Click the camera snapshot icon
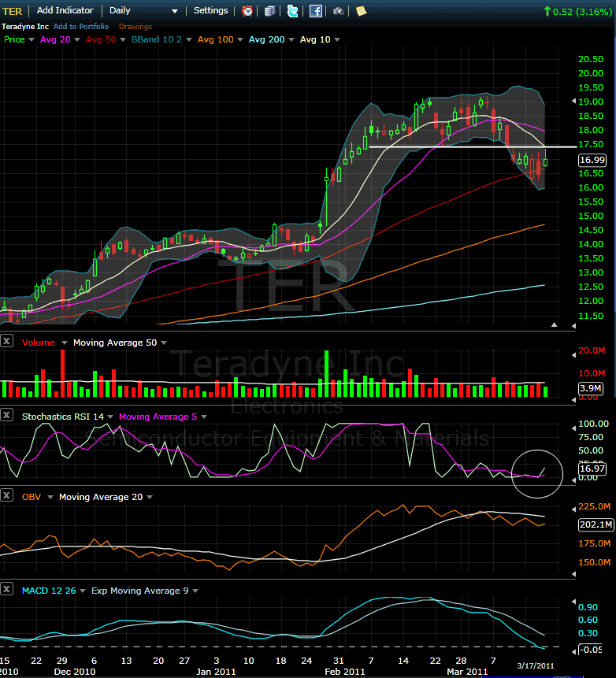616x678 pixels. 338,11
